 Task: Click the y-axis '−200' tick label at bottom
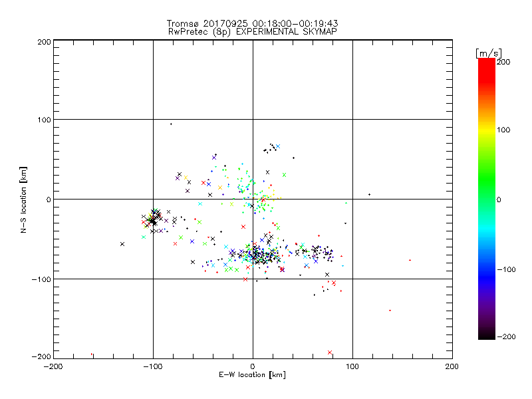[x=41, y=356]
